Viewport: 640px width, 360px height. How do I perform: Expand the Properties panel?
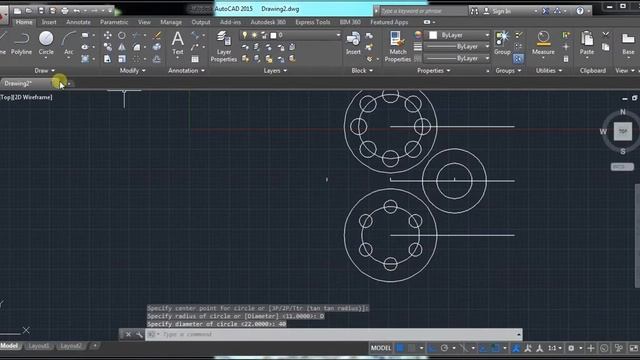(433, 71)
